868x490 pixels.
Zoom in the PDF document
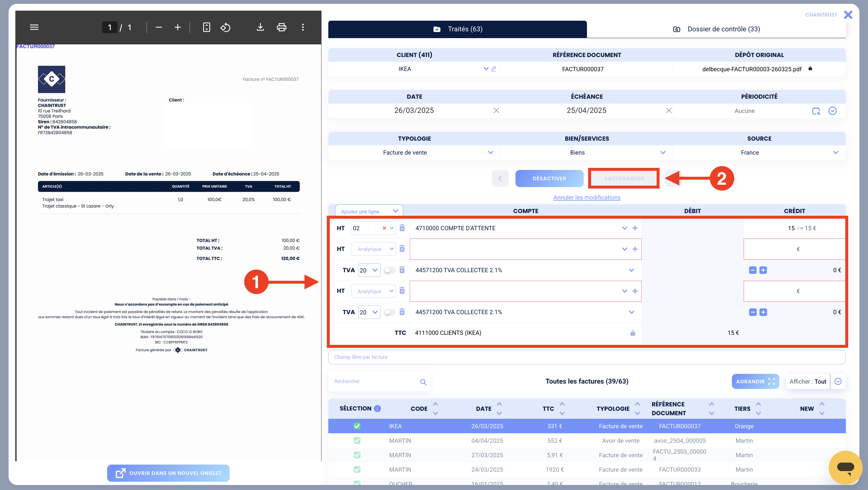[177, 27]
